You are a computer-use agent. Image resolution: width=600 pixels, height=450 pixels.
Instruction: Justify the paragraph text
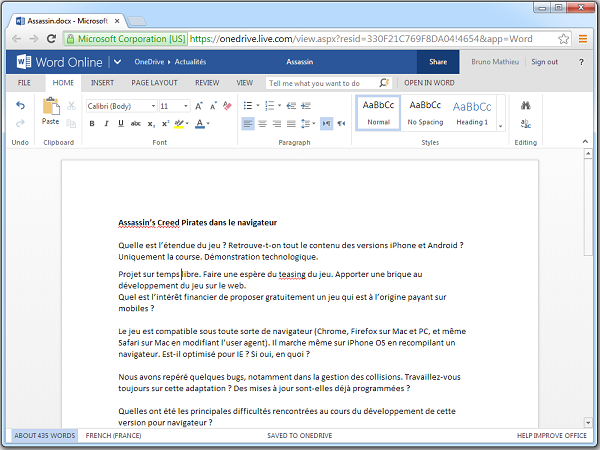coord(292,124)
